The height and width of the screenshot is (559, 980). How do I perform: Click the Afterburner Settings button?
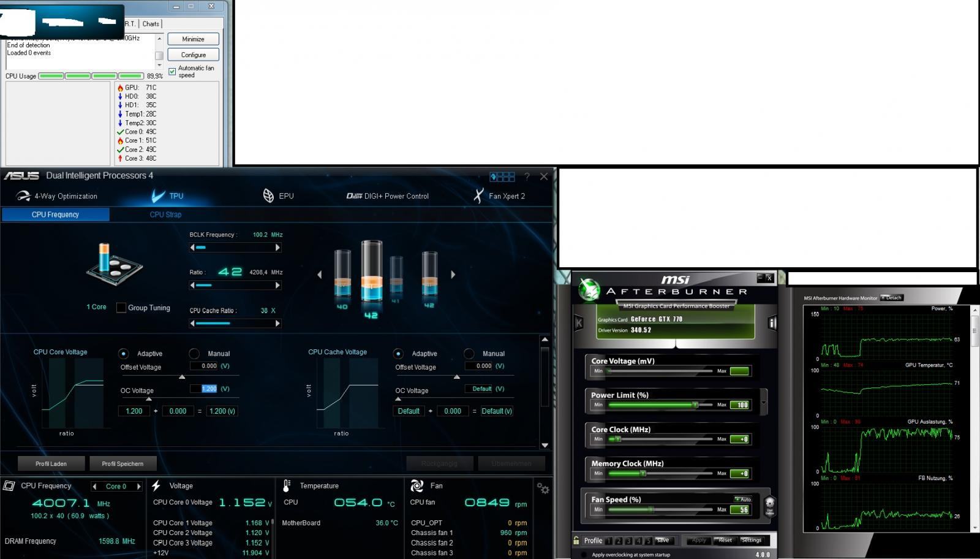752,541
